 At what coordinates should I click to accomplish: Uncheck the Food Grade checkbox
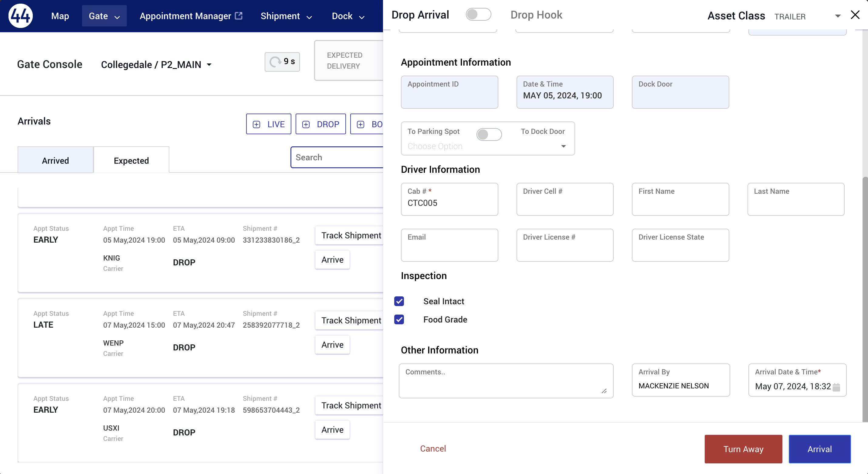coord(399,319)
